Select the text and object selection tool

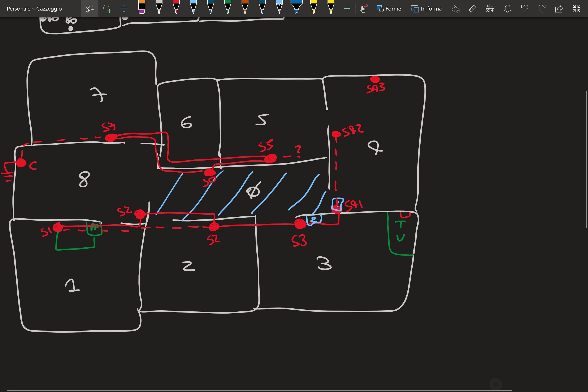[x=89, y=9]
